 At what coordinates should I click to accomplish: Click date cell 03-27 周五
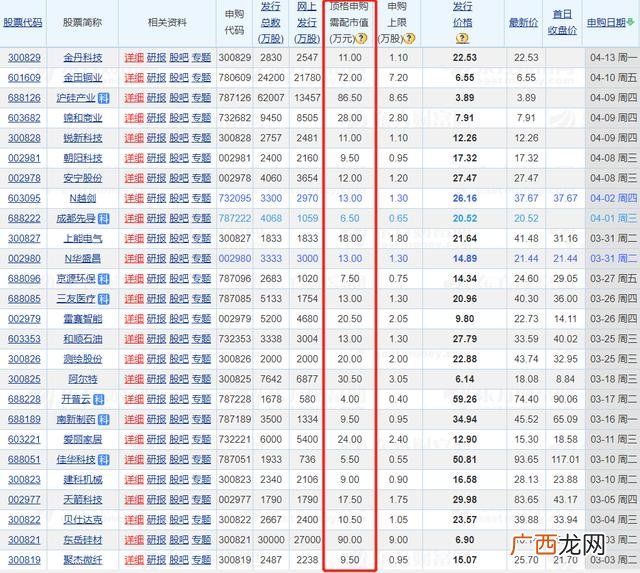click(613, 279)
